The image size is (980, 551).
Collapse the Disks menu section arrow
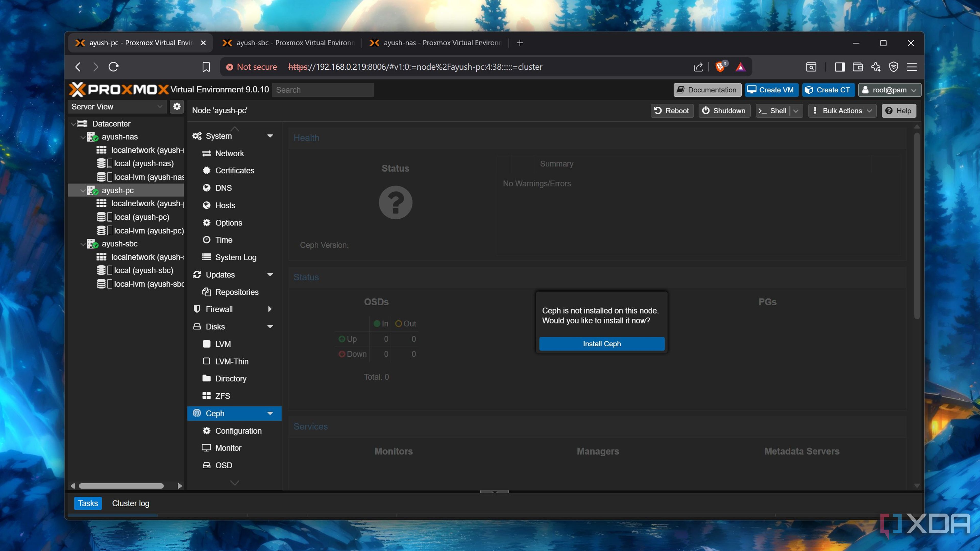pos(270,327)
